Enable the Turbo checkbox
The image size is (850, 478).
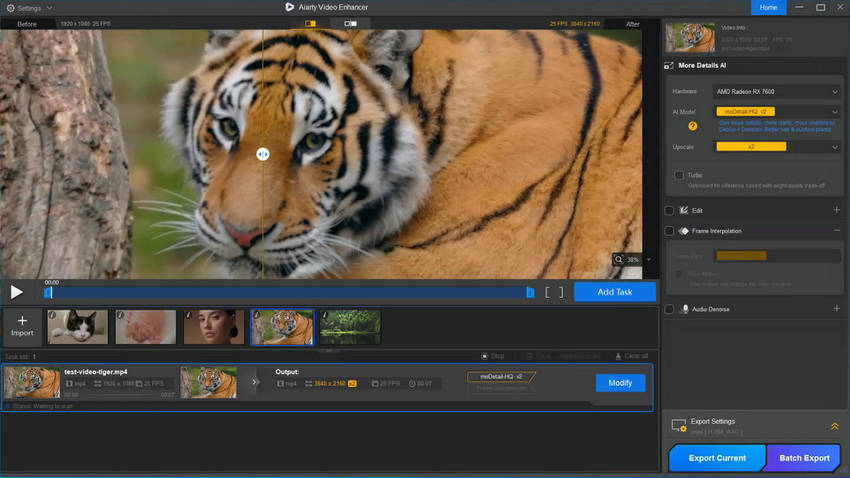pyautogui.click(x=679, y=175)
